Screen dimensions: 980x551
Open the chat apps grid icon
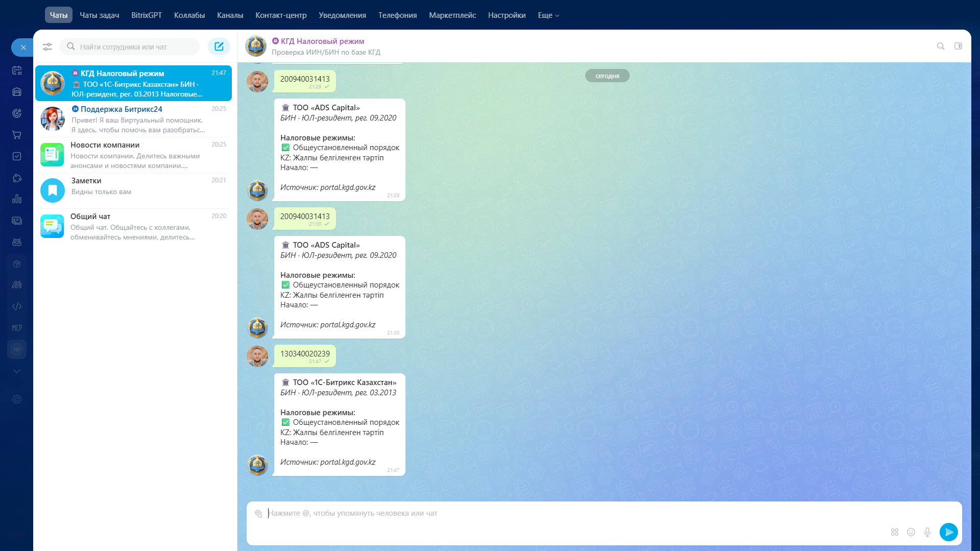[895, 532]
